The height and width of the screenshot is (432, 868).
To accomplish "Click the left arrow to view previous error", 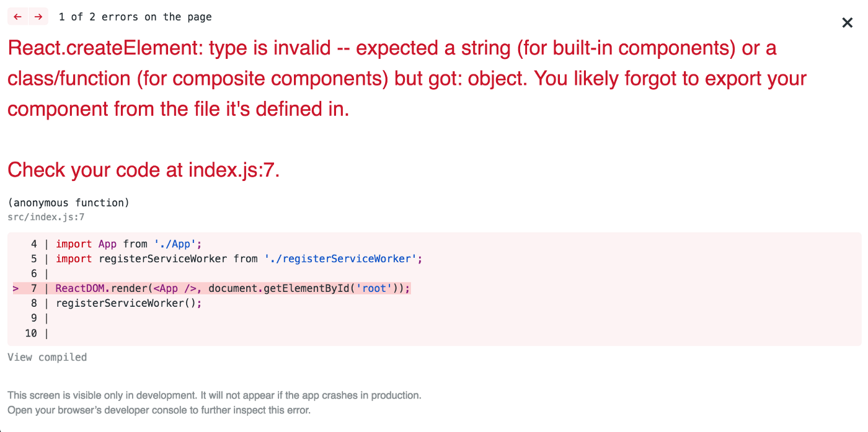I will pos(17,17).
